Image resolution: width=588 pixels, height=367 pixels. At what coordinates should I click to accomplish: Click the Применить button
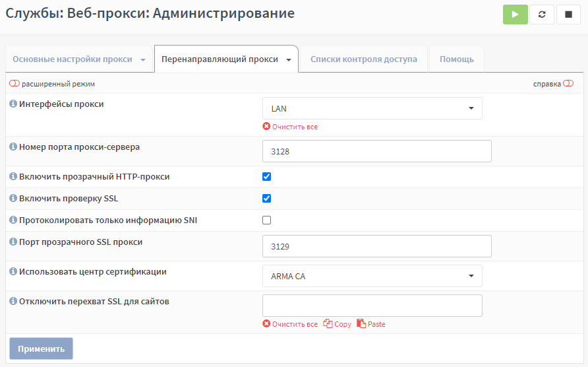[x=42, y=349]
